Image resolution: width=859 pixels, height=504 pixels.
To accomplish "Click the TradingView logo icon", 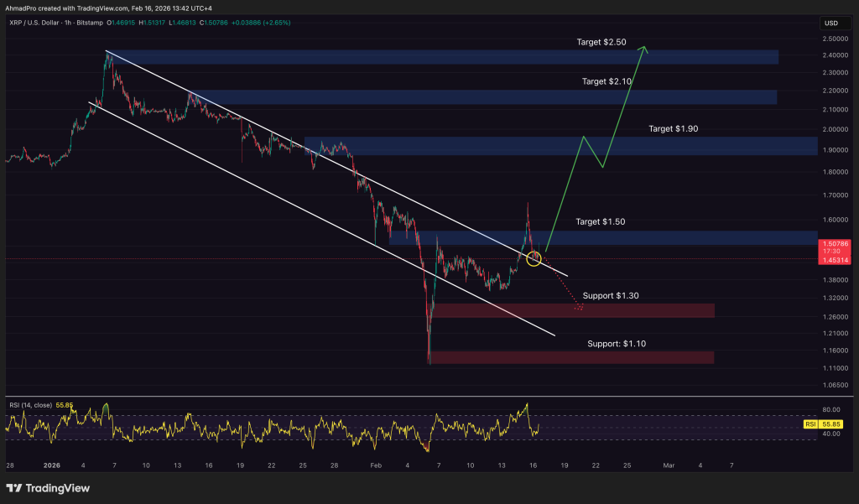I will coord(14,488).
